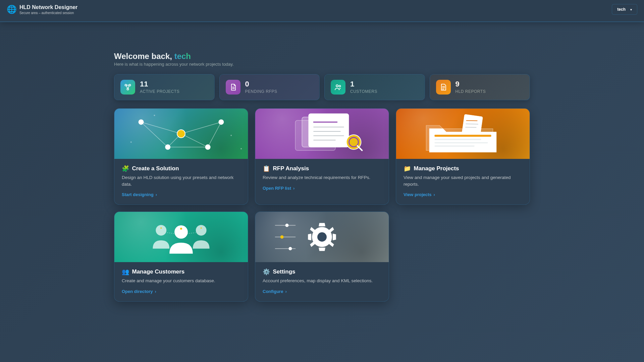The width and height of the screenshot is (644, 362).
Task: Click the Manage Projects title
Action: (x=436, y=169)
